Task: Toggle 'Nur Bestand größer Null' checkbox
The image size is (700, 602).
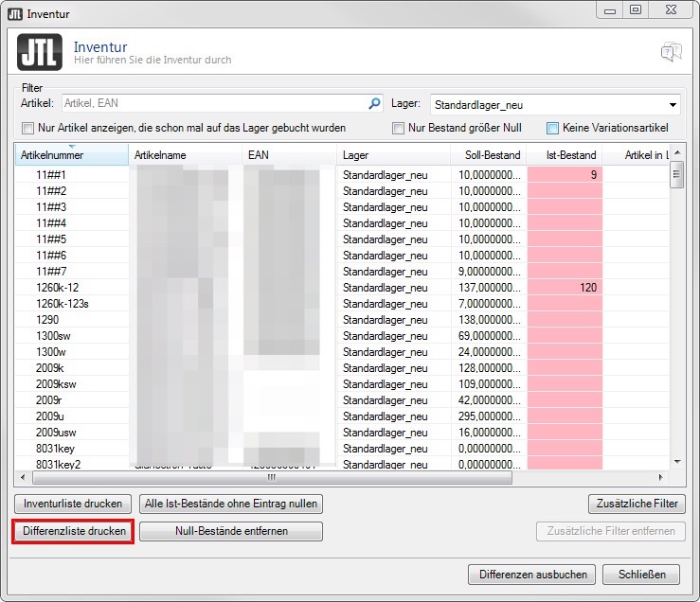Action: click(398, 129)
